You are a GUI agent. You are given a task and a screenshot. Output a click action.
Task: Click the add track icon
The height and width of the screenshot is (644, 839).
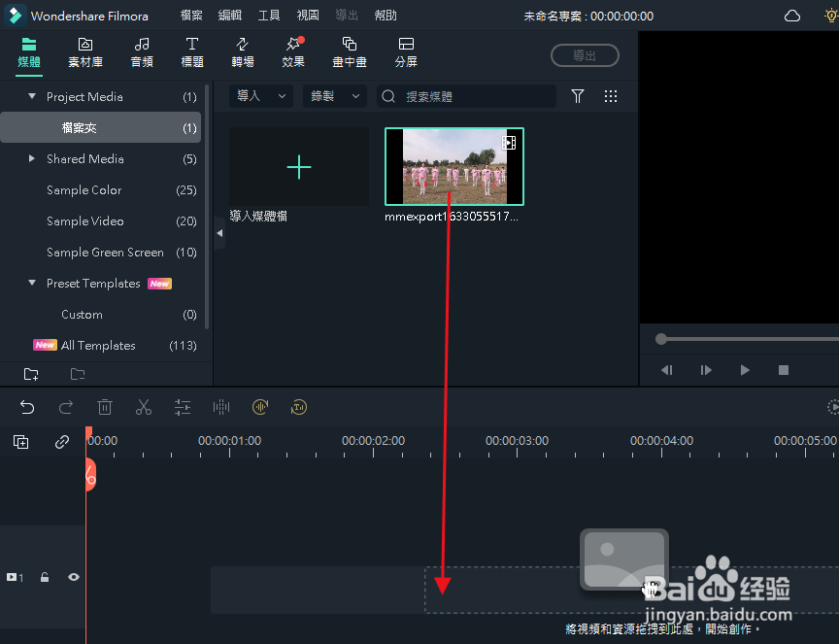coord(20,442)
